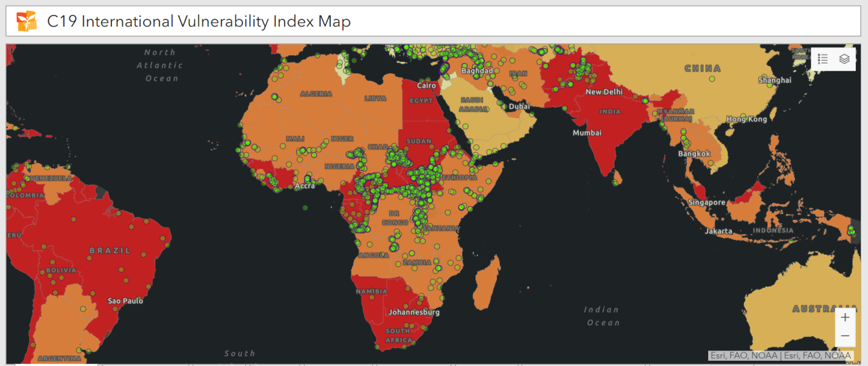Click the Esri, FAO, NOAA attribution text

point(780,355)
